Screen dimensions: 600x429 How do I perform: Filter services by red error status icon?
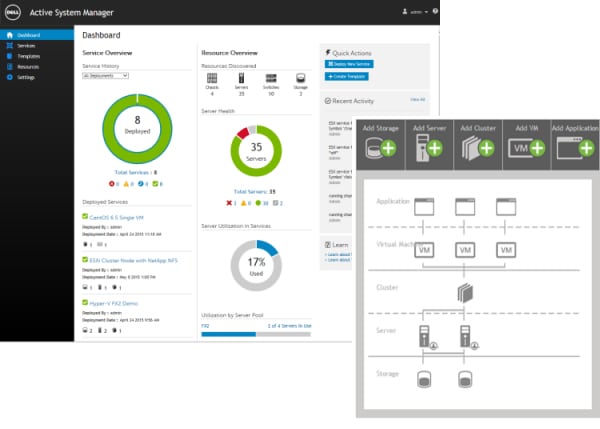114,184
